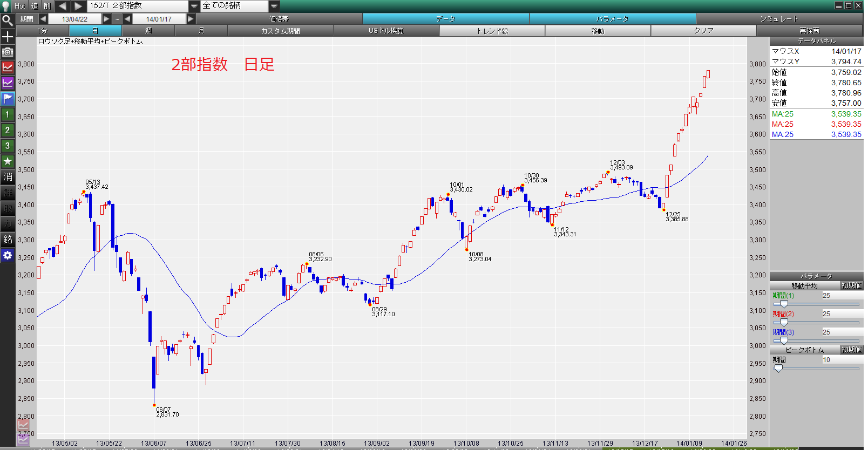Edit the end date field 14/01/17

tap(159, 19)
